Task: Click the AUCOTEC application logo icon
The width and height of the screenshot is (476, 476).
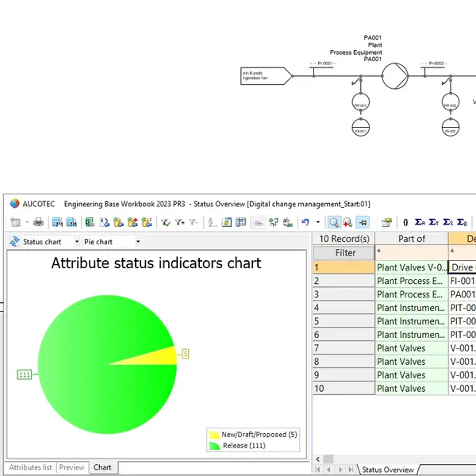Action: [x=13, y=204]
